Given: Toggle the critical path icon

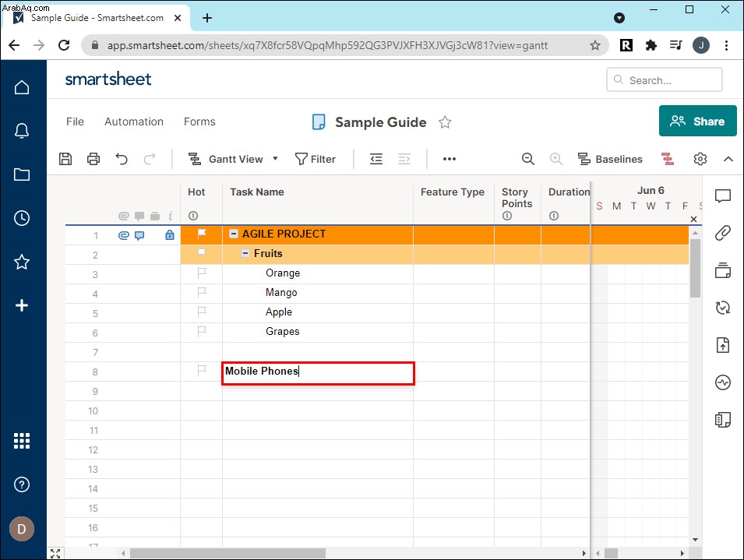Looking at the screenshot, I should (668, 159).
